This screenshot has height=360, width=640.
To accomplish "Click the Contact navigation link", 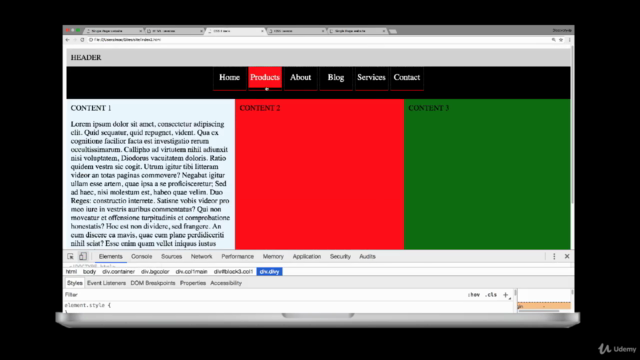I will click(407, 78).
